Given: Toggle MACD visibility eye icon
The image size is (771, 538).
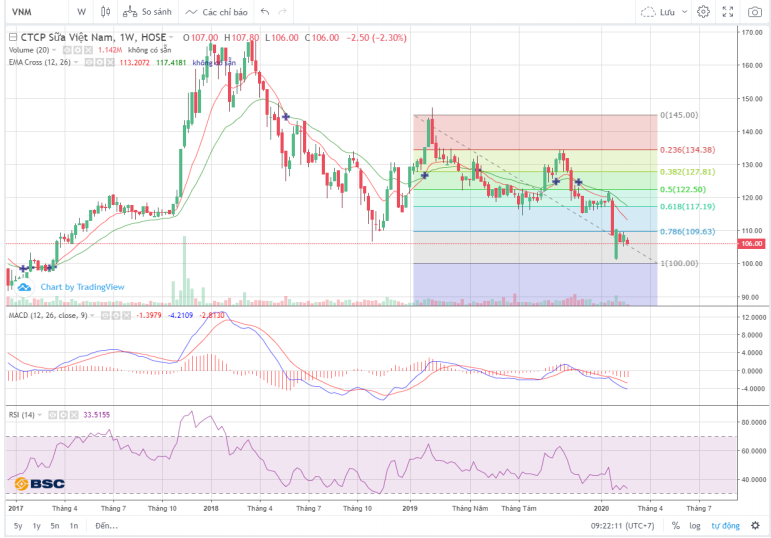Looking at the screenshot, I should pos(105,315).
